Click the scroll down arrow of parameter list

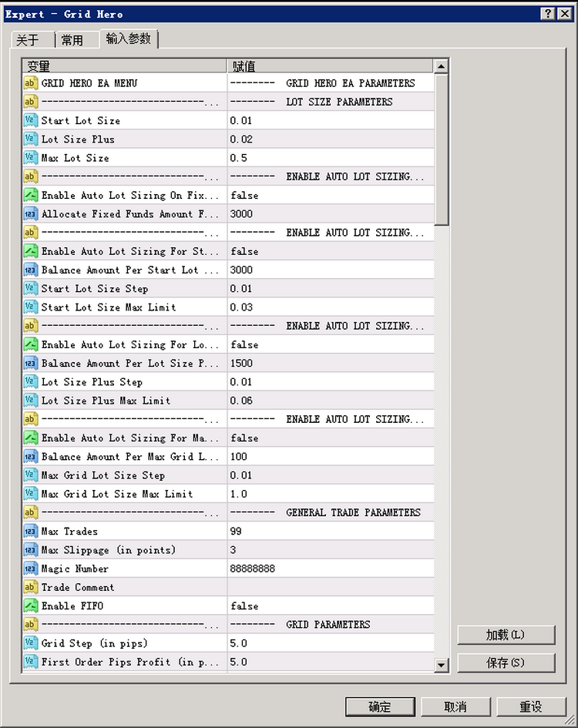tap(441, 666)
